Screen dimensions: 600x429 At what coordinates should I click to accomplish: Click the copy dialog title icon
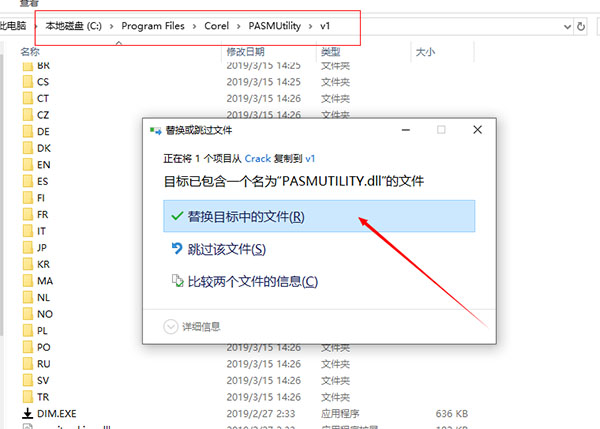click(155, 130)
